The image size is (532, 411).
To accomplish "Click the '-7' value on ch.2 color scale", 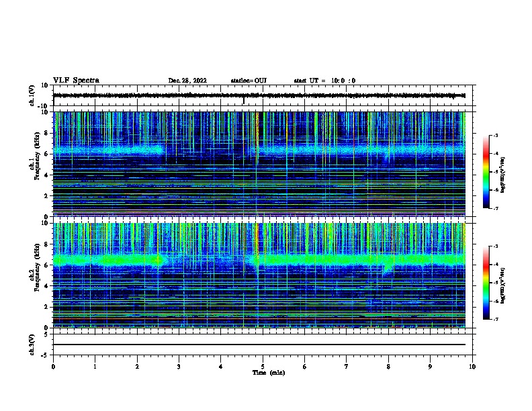I will [x=495, y=319].
